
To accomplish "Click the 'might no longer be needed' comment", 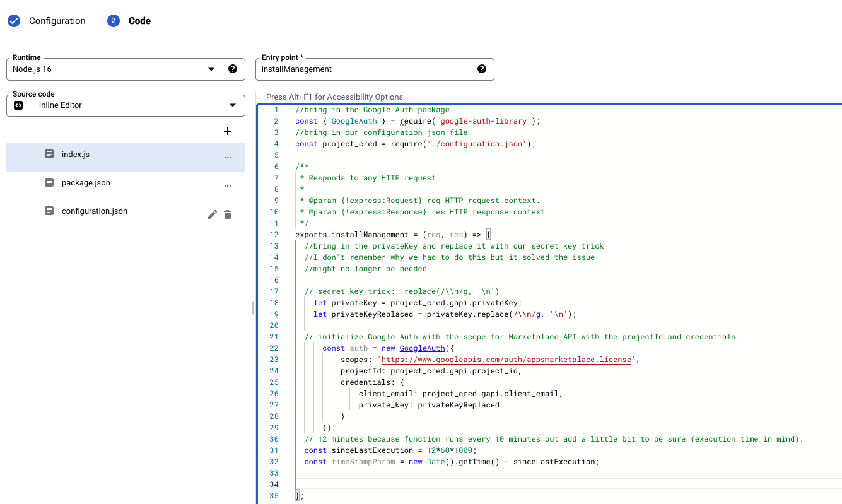I will click(x=366, y=269).
